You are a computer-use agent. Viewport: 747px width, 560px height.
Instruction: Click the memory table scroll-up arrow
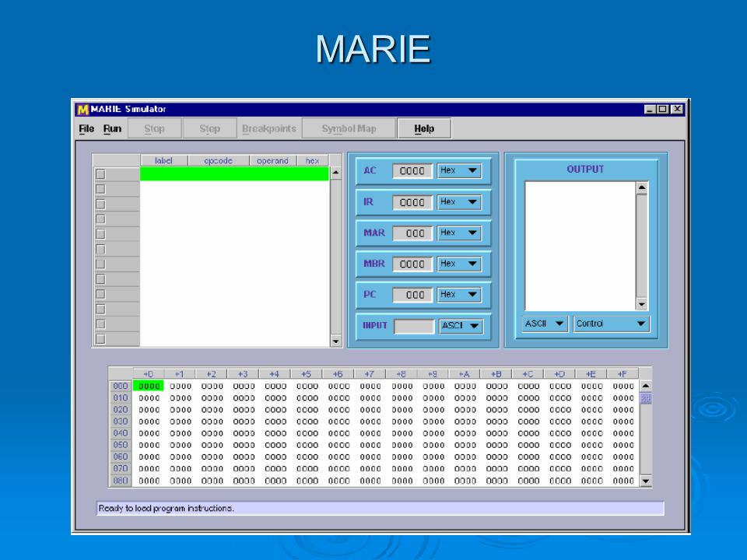click(646, 386)
